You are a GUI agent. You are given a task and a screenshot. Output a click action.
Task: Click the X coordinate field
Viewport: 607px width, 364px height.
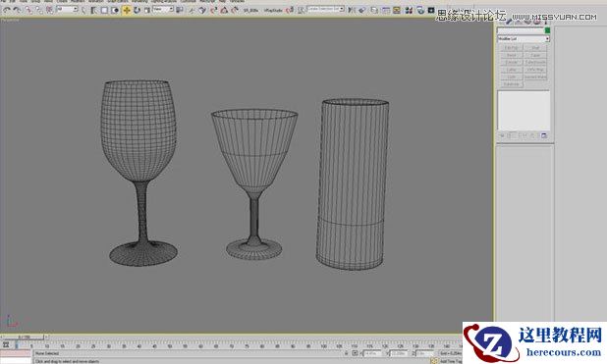coord(372,353)
